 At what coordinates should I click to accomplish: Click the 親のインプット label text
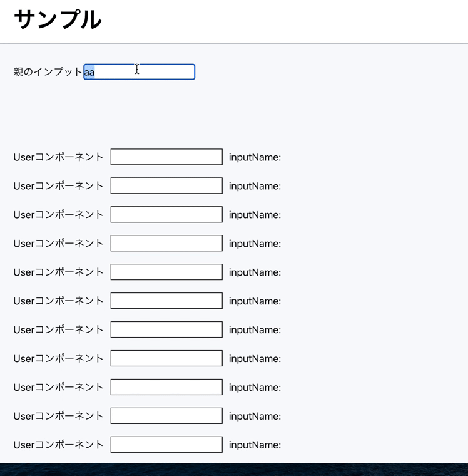click(x=48, y=72)
